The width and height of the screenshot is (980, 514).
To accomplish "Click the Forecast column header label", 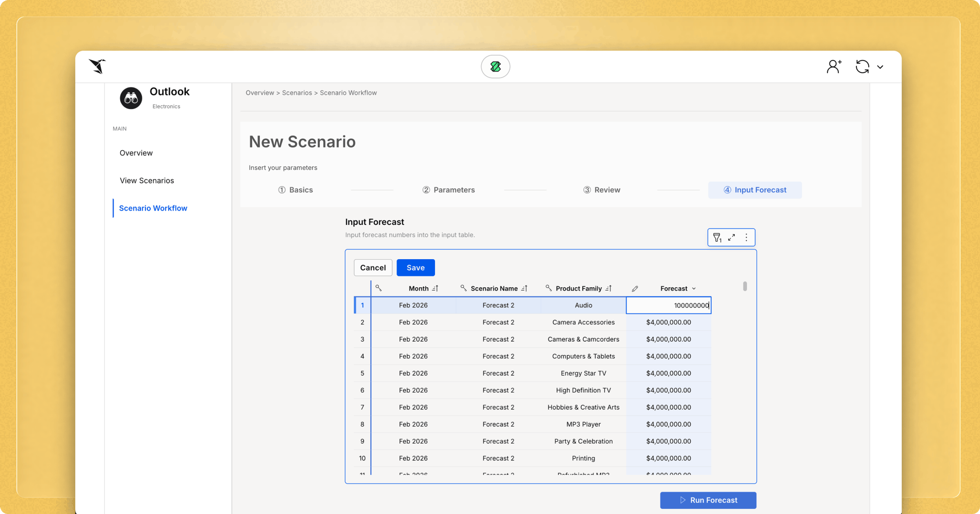I will click(x=674, y=289).
